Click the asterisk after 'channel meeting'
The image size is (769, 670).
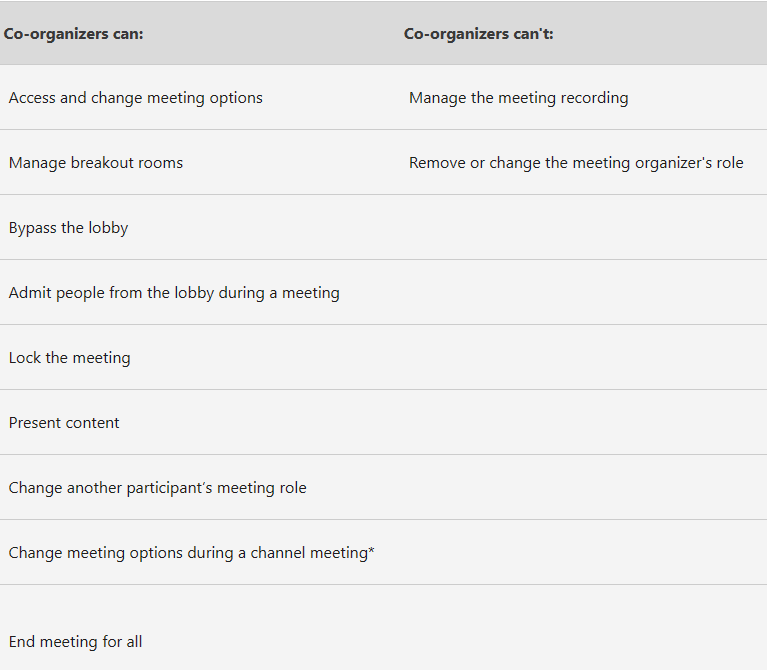tap(371, 550)
